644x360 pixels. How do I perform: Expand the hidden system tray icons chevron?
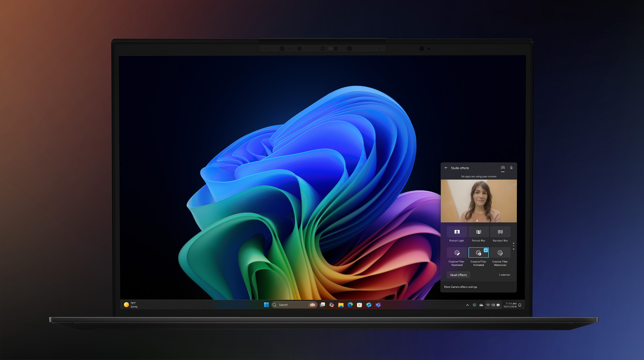click(467, 305)
